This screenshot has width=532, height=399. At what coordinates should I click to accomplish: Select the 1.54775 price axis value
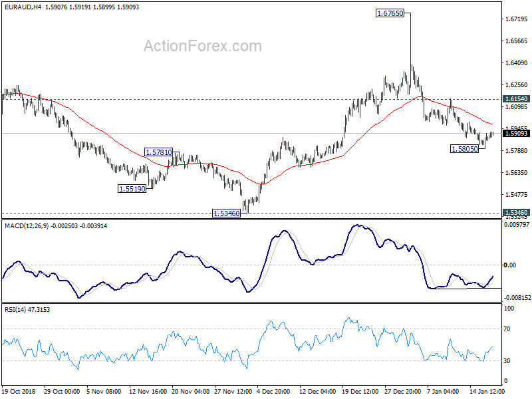point(517,194)
